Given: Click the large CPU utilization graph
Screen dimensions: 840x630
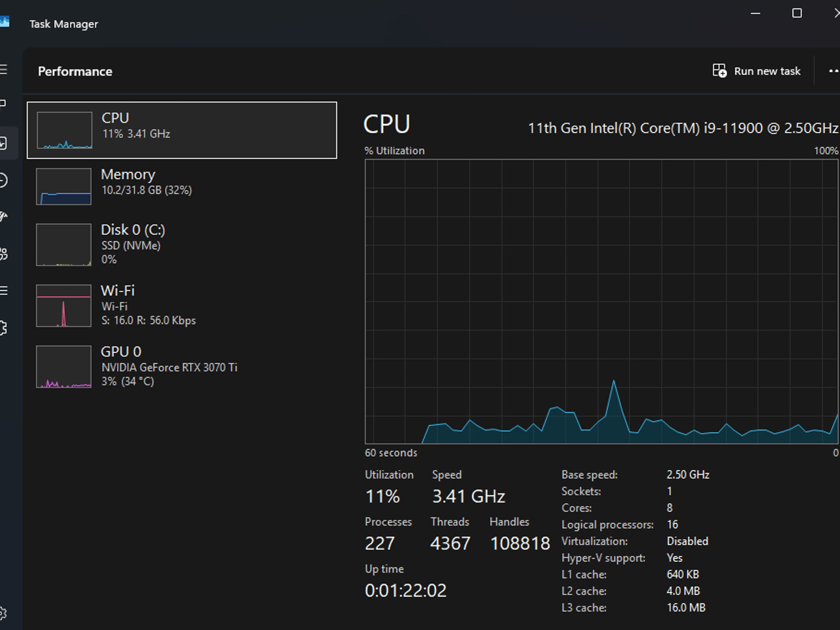Looking at the screenshot, I should pyautogui.click(x=601, y=301).
